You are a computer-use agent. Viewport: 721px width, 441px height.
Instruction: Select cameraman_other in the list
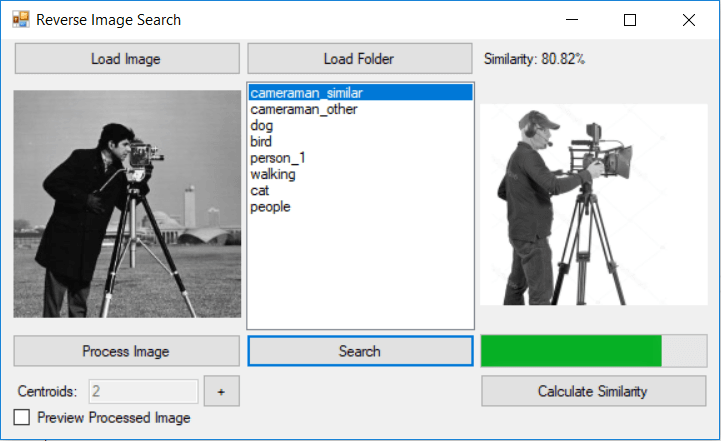click(x=304, y=109)
